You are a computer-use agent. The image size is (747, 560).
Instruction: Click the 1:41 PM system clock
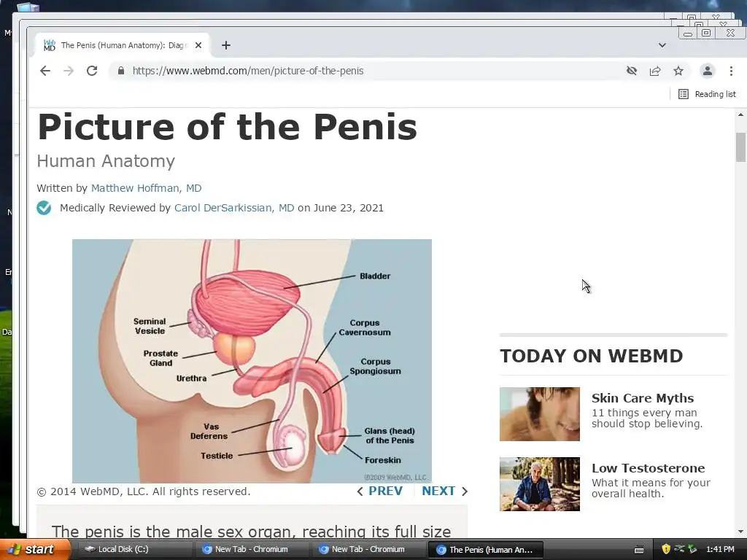(x=720, y=550)
